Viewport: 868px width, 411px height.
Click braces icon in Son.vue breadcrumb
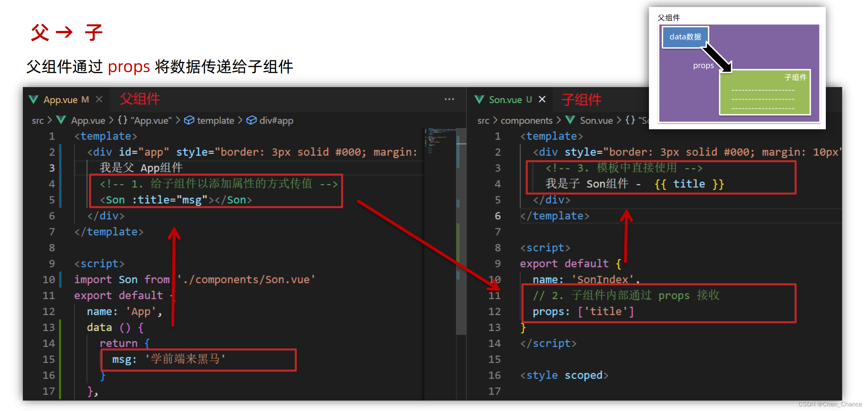tap(630, 120)
